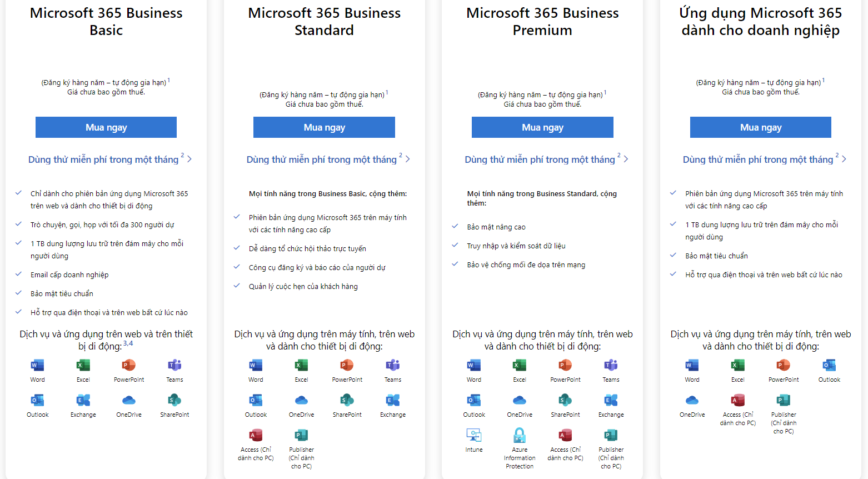Open free trial chevron for Microsoft 365 Apps
The image size is (868, 479).
844,159
